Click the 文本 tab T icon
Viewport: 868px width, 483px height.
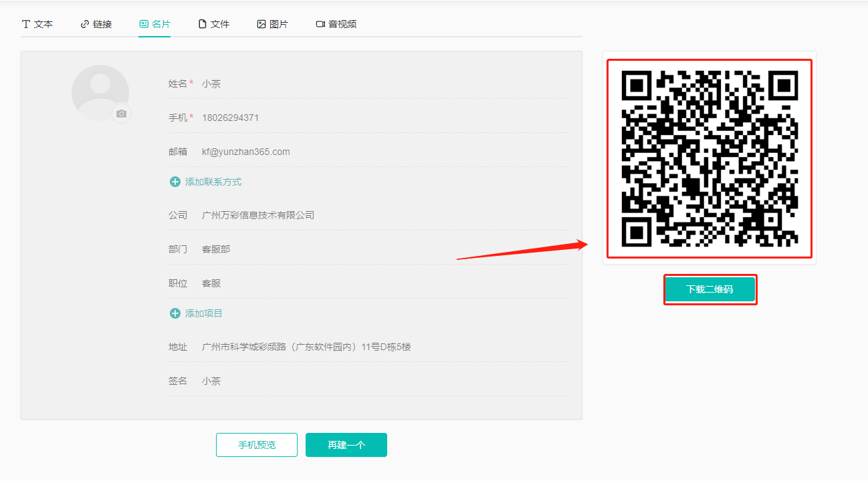(26, 24)
